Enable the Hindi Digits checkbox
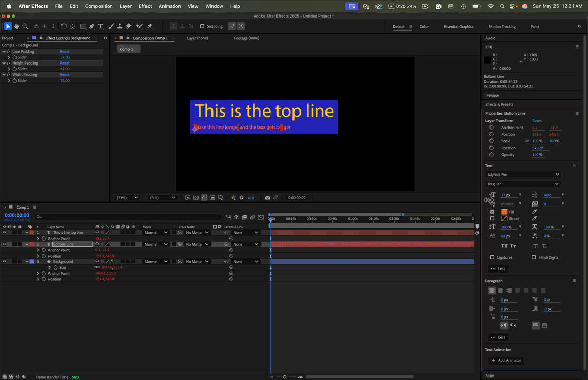Image resolution: width=588 pixels, height=380 pixels. [534, 257]
